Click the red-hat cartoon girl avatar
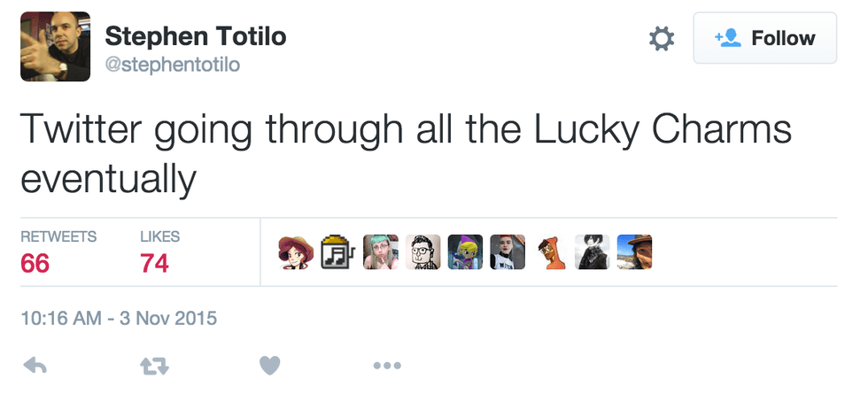The image size is (868, 402). click(295, 252)
